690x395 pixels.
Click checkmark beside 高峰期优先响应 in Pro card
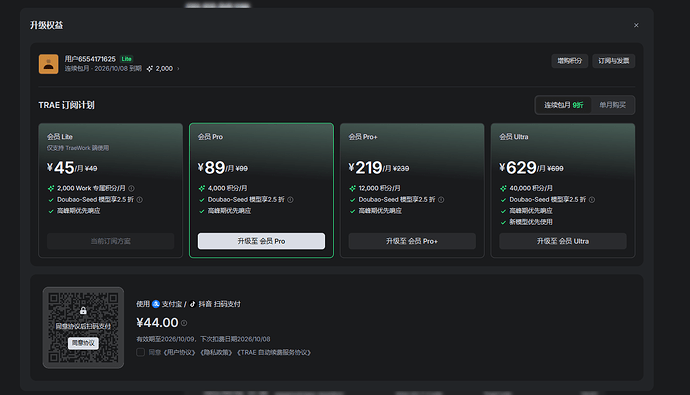[x=202, y=211]
